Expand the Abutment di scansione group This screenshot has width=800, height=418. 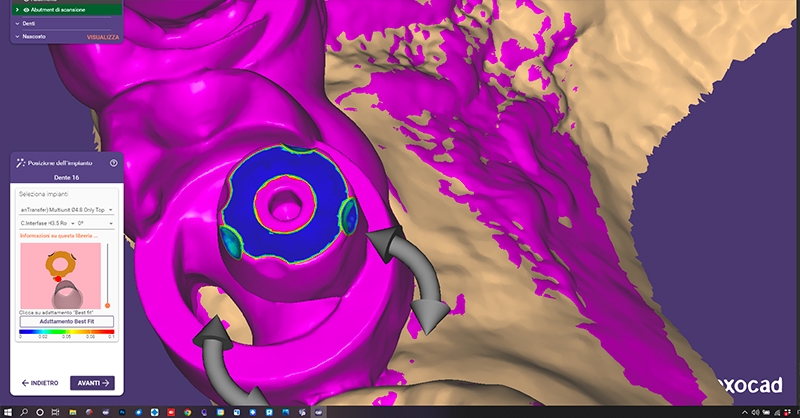click(x=17, y=9)
